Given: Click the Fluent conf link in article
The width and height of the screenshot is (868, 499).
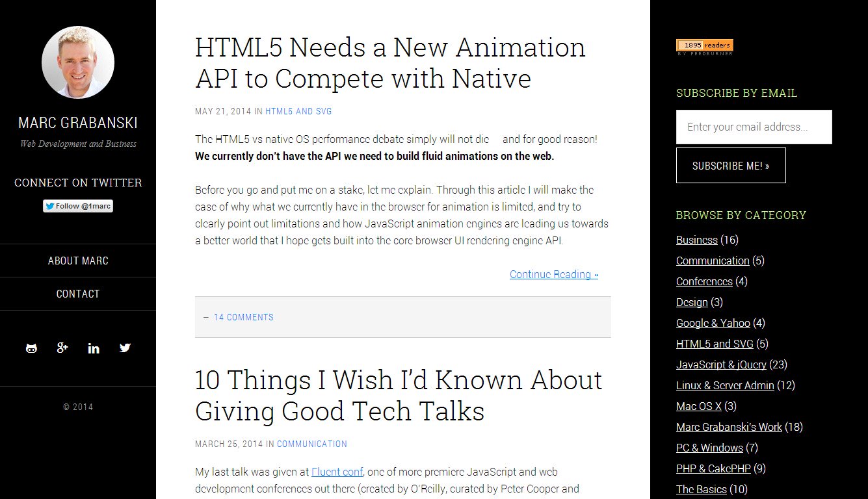Looking at the screenshot, I should [337, 472].
